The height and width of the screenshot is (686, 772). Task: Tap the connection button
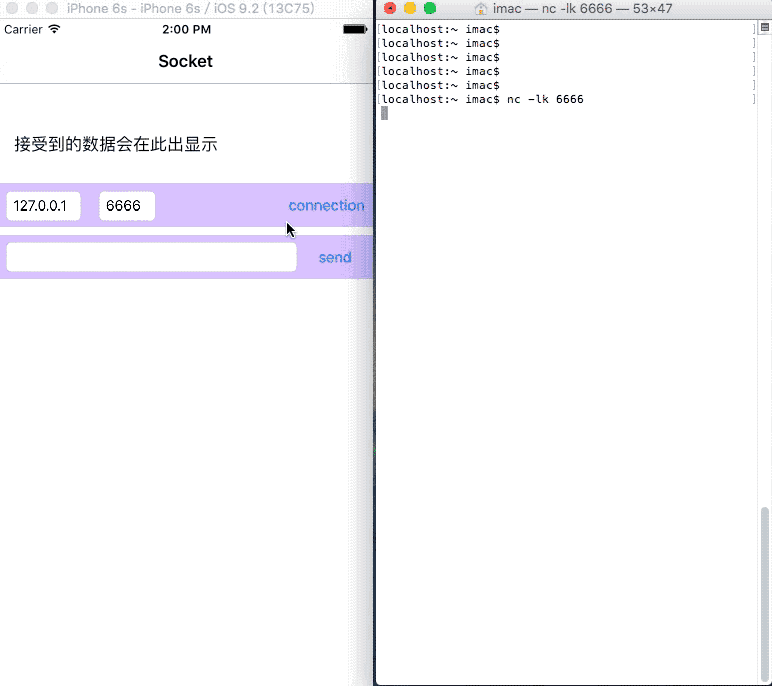click(326, 206)
